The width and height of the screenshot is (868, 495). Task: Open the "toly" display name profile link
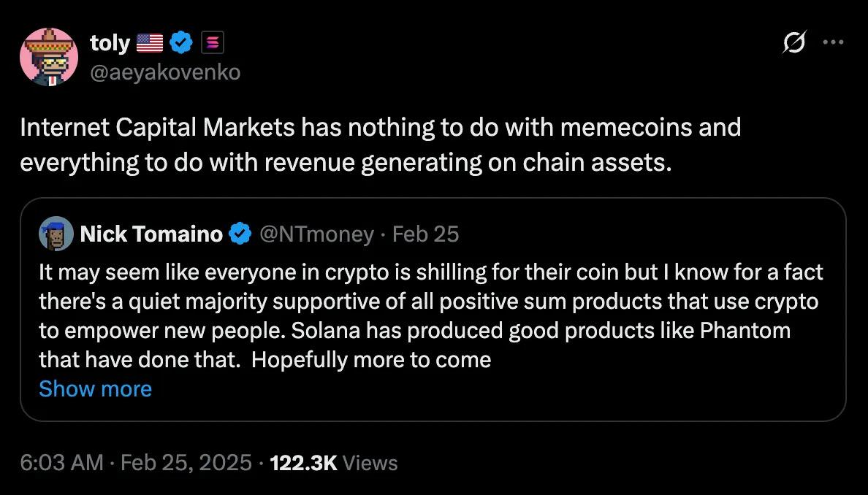[110, 44]
